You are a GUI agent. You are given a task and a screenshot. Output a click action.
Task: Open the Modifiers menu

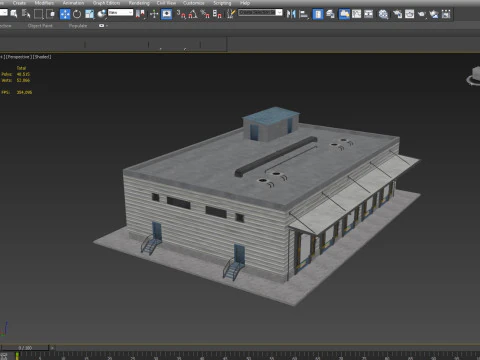point(44,3)
